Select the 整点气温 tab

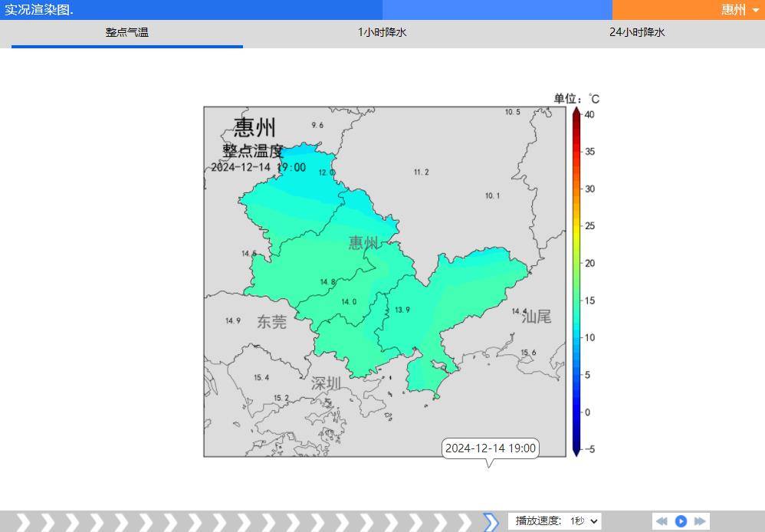point(127,32)
